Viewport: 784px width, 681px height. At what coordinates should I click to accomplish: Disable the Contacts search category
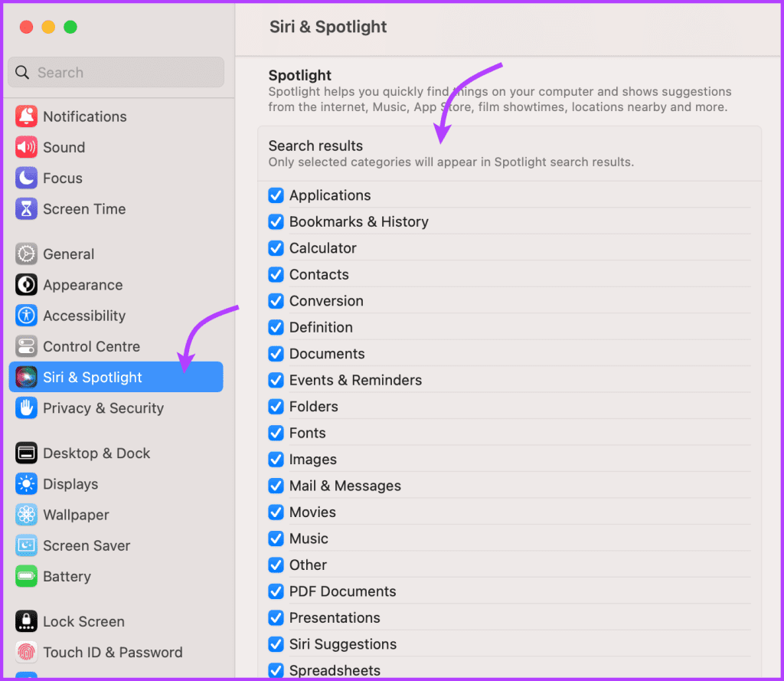tap(276, 275)
